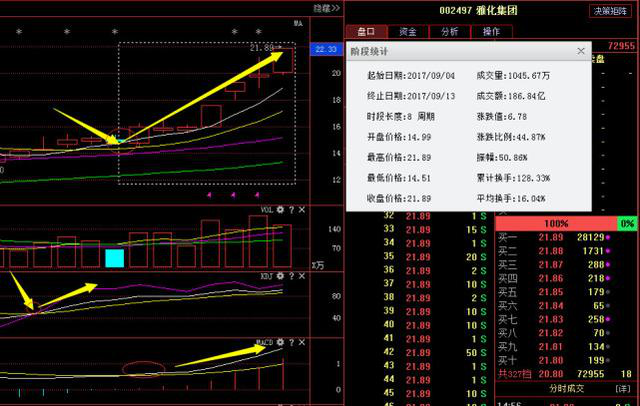Expand the KDJ panel dropdown arrow

(x=291, y=275)
